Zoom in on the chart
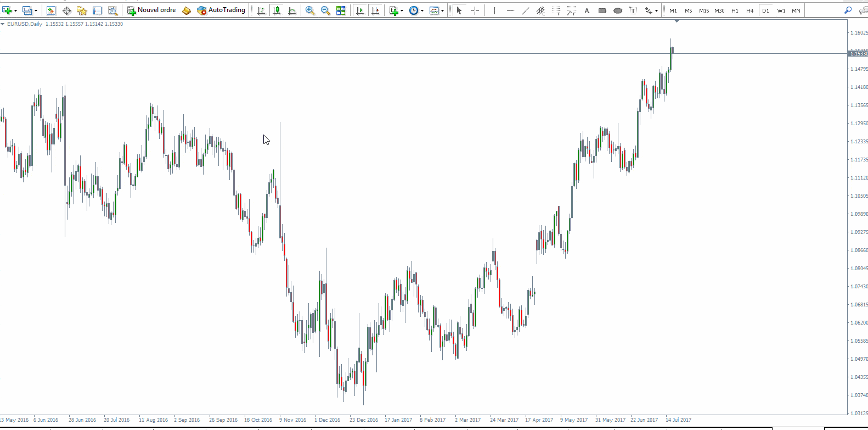The height and width of the screenshot is (430, 868). click(x=310, y=10)
